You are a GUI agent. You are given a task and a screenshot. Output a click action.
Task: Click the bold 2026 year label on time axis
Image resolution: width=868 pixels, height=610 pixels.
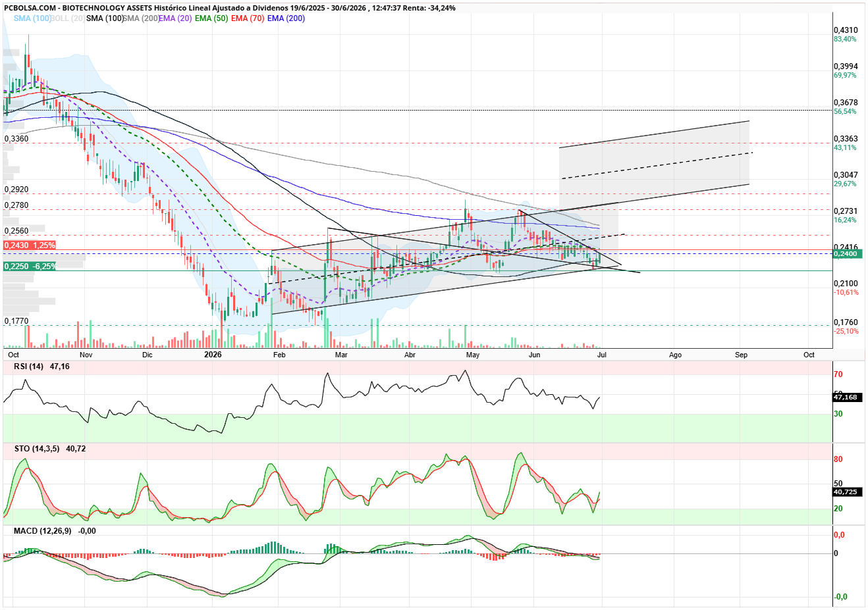click(213, 355)
